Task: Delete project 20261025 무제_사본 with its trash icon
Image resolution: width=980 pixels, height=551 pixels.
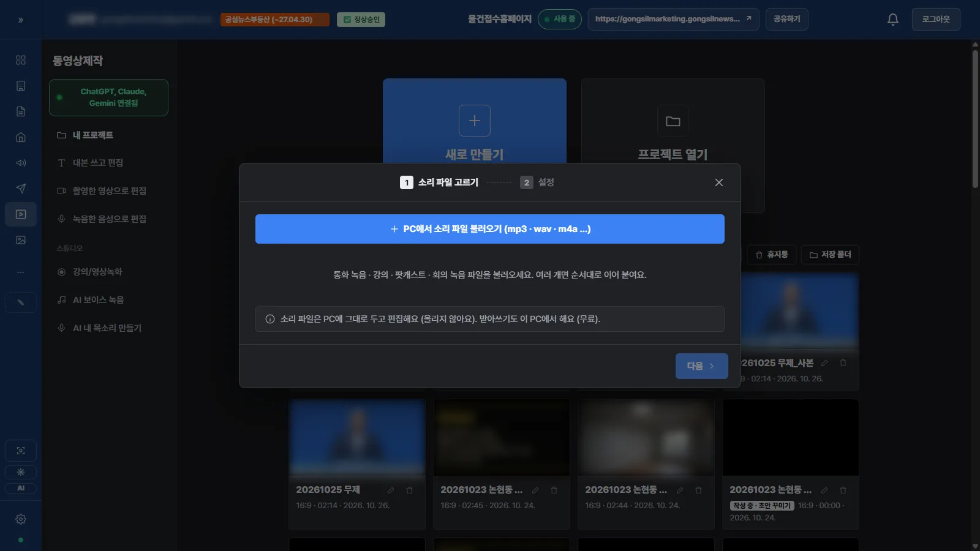Action: tap(843, 363)
